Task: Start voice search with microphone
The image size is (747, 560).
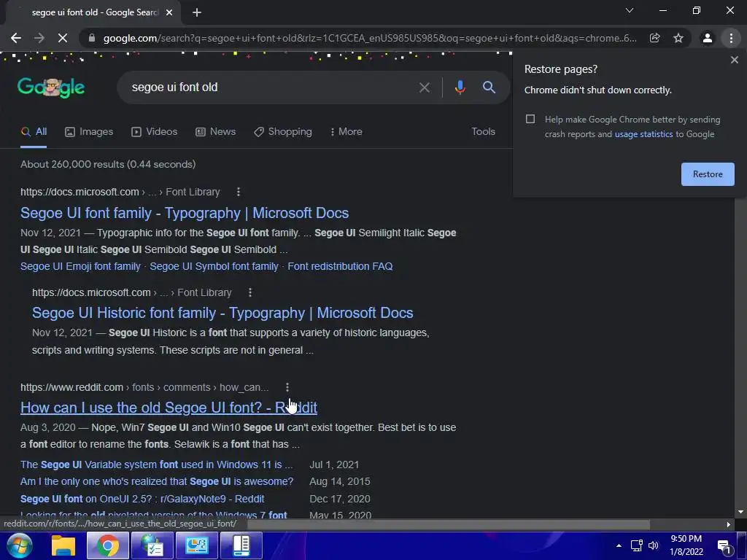Action: (460, 87)
